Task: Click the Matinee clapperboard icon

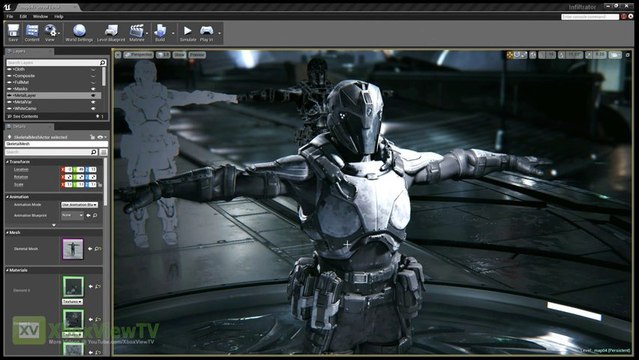Action: (137, 31)
